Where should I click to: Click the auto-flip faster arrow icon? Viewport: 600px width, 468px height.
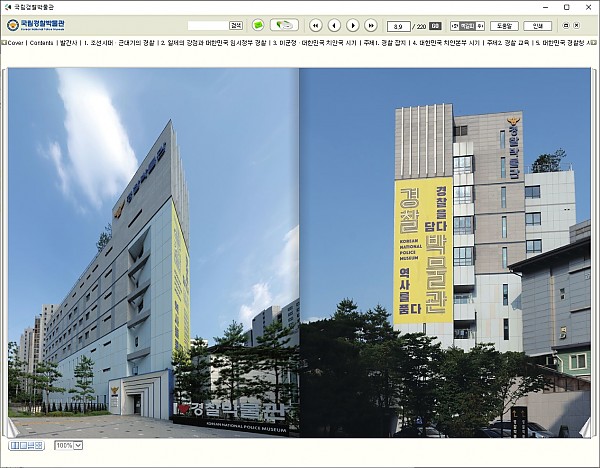tap(480, 26)
